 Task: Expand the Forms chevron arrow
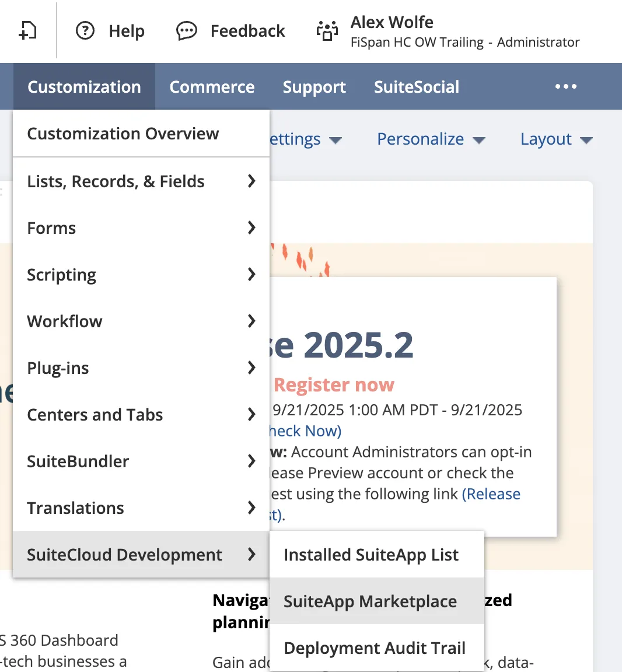[251, 228]
